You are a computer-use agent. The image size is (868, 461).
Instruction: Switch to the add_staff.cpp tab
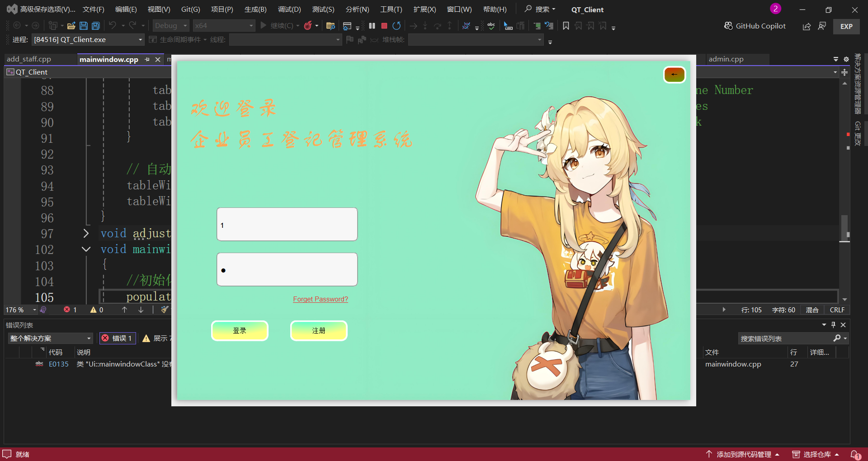[x=29, y=59]
